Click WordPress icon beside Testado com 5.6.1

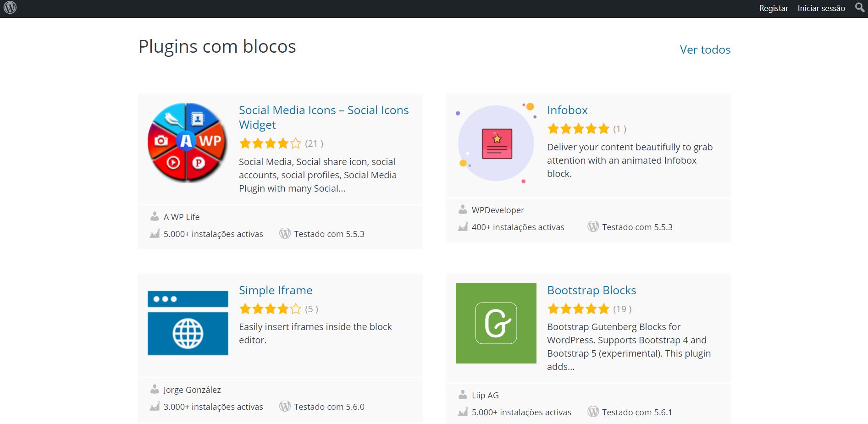coord(593,412)
